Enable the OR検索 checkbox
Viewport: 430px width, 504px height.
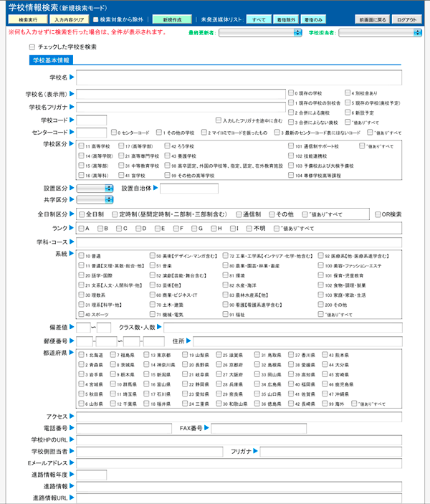tap(378, 214)
